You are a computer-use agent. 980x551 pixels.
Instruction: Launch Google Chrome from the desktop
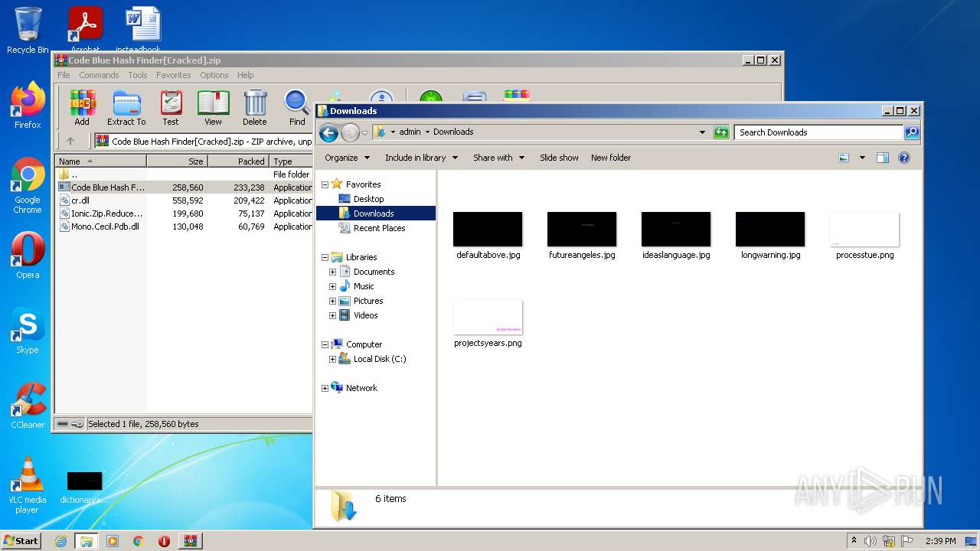28,186
